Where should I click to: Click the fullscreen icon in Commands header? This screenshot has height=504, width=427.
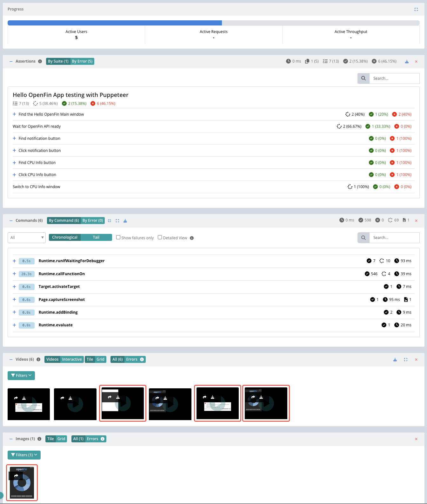[117, 221]
